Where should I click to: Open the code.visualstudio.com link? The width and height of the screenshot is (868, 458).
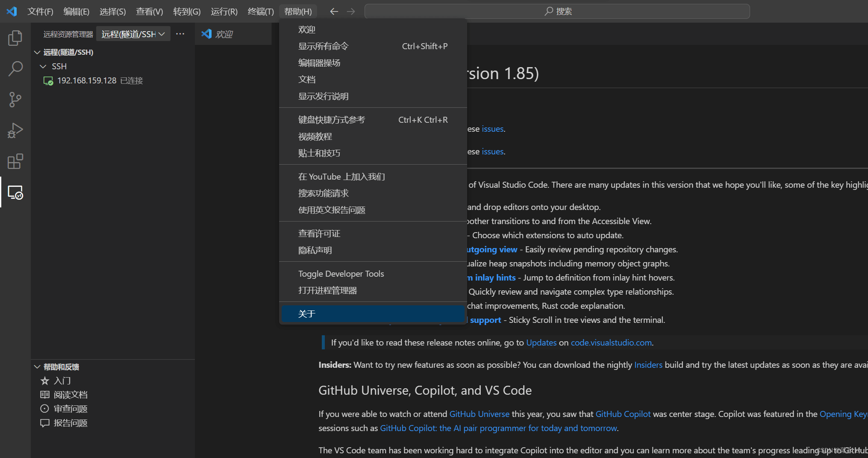coord(611,343)
